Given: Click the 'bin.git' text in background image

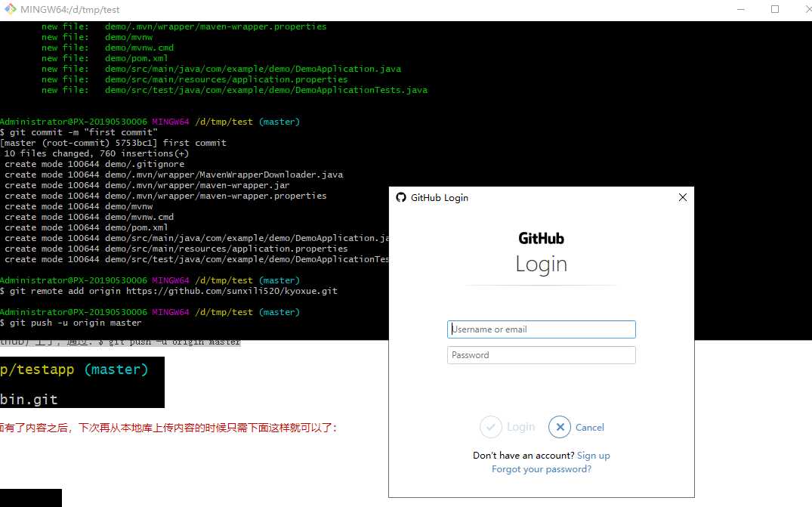Looking at the screenshot, I should click(29, 399).
